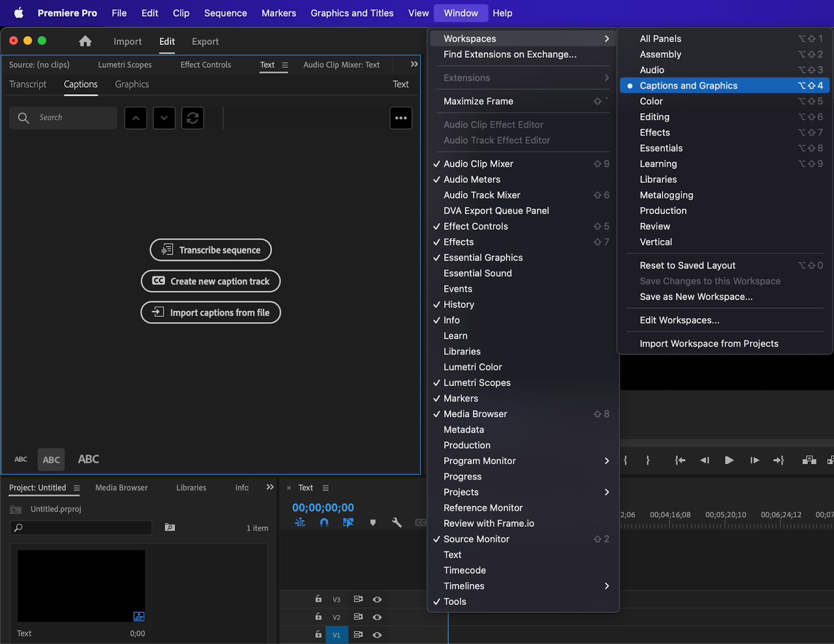Screen dimensions: 834x644
Task: Expand Workspaces submenu
Action: pyautogui.click(x=523, y=39)
